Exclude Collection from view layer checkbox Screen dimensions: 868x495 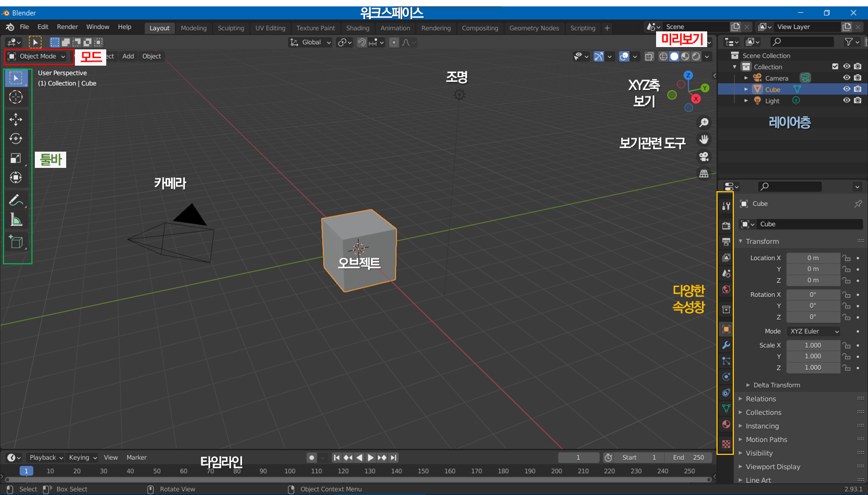point(835,66)
